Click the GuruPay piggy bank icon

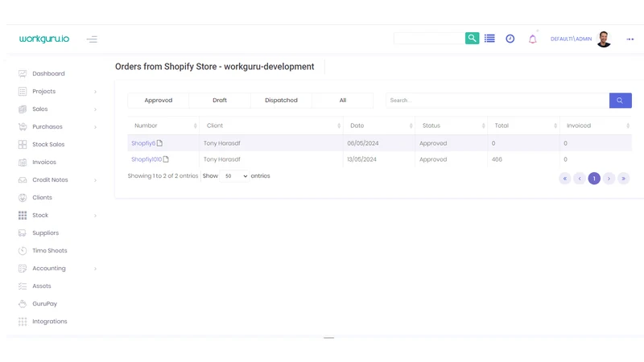(x=23, y=304)
